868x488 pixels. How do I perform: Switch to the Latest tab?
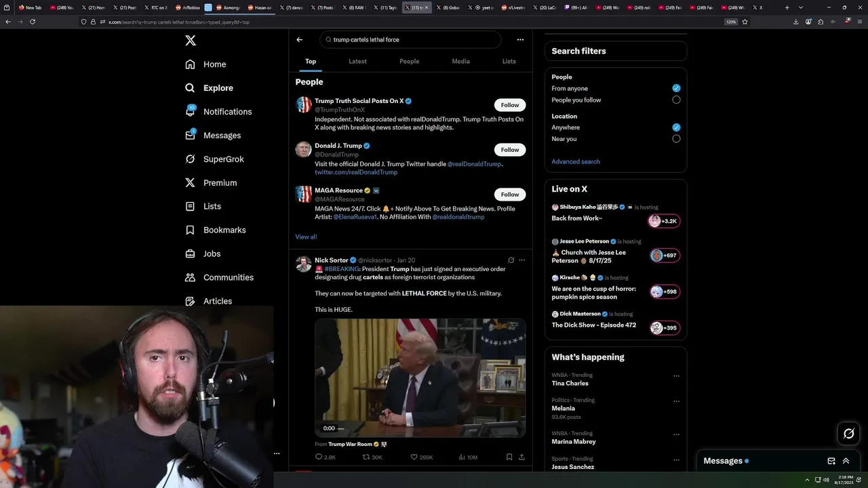(x=357, y=61)
